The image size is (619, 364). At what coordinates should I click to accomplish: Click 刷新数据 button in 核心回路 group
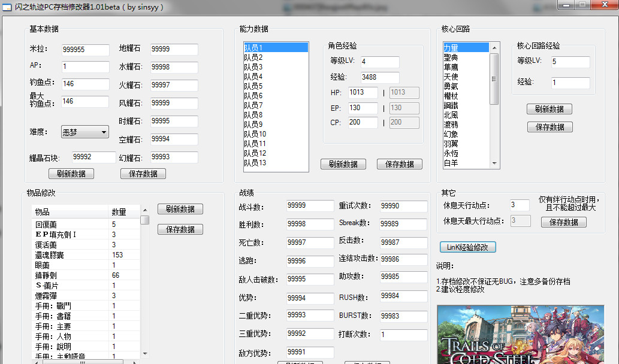pyautogui.click(x=549, y=109)
